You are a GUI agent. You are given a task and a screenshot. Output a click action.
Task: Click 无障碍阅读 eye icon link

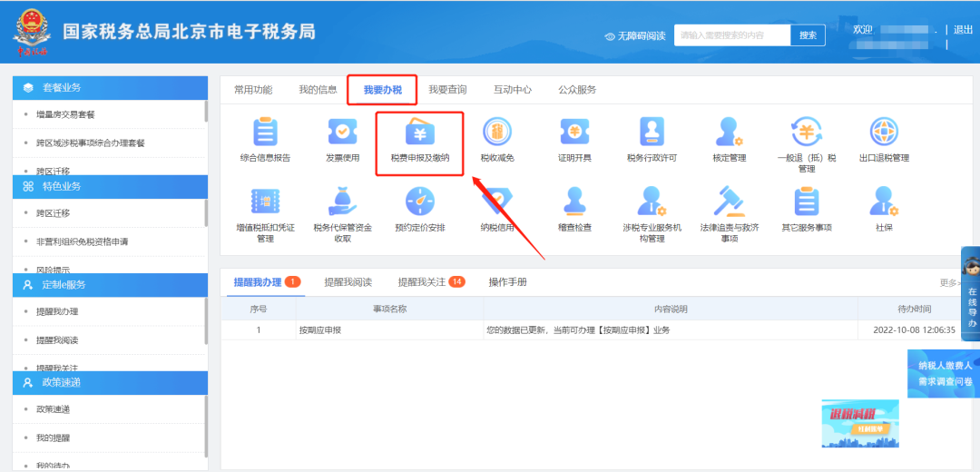click(x=635, y=36)
